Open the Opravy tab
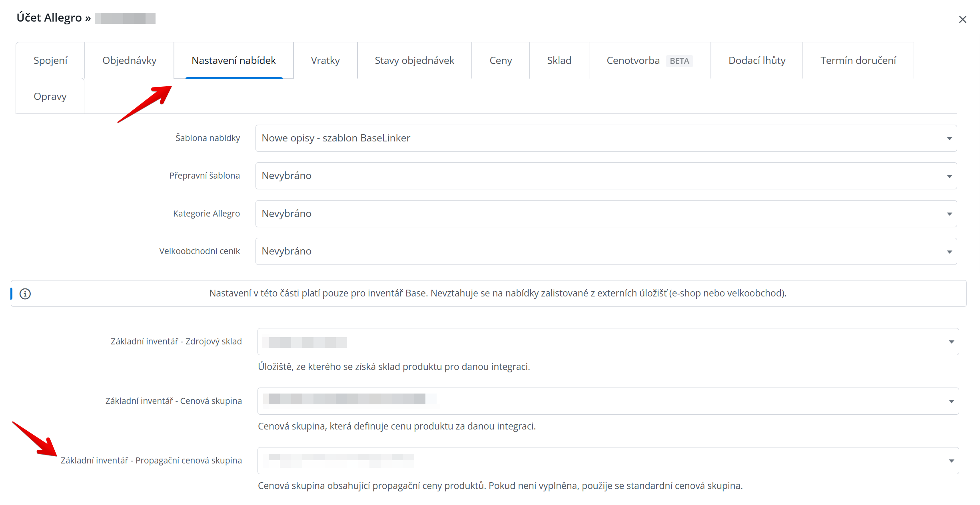Screen dimensions: 980x505 click(50, 96)
